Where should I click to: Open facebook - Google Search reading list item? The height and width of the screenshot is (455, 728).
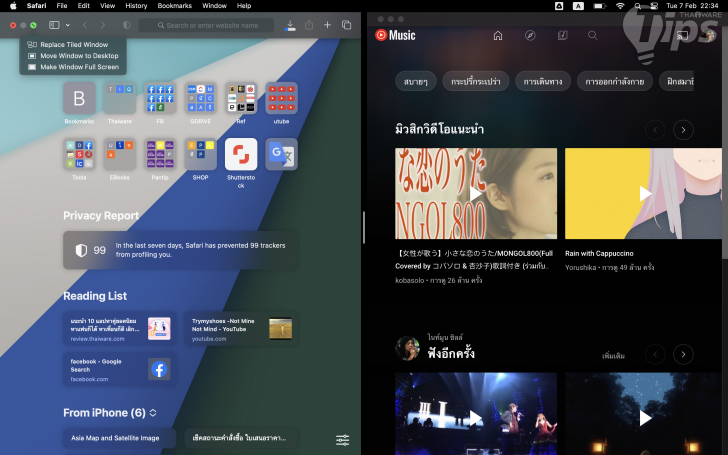(x=120, y=370)
